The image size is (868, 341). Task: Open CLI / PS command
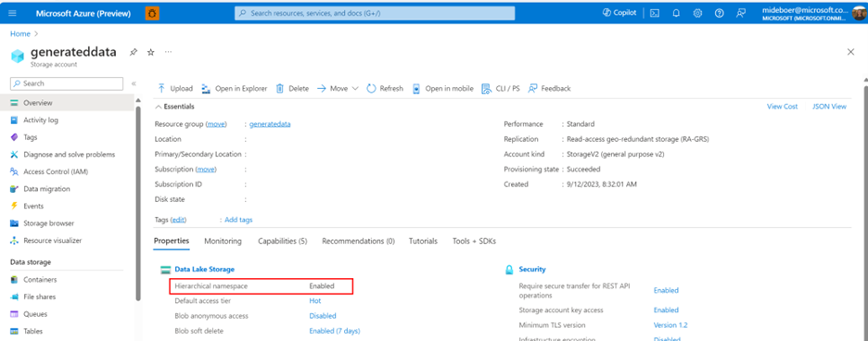tap(501, 89)
